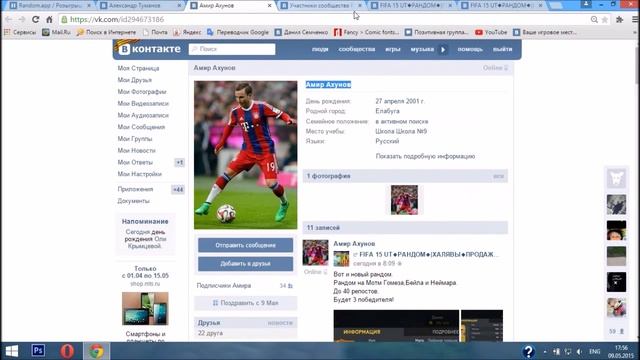Click Поздравить с 9 Мая button
This screenshot has width=640, height=360.
point(245,303)
